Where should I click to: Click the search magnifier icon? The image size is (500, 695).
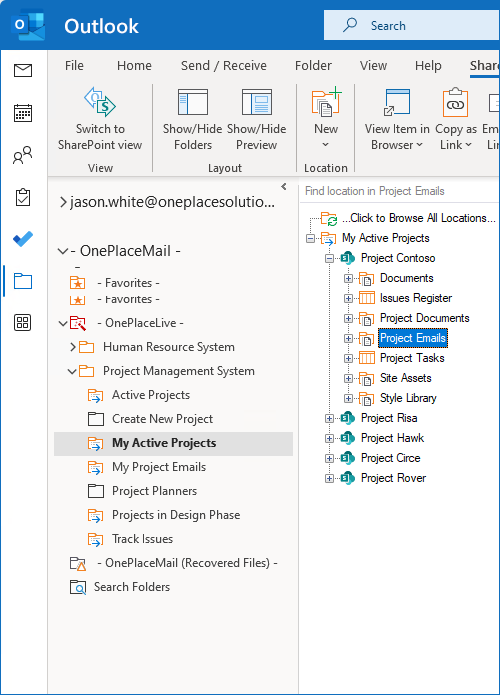point(350,25)
